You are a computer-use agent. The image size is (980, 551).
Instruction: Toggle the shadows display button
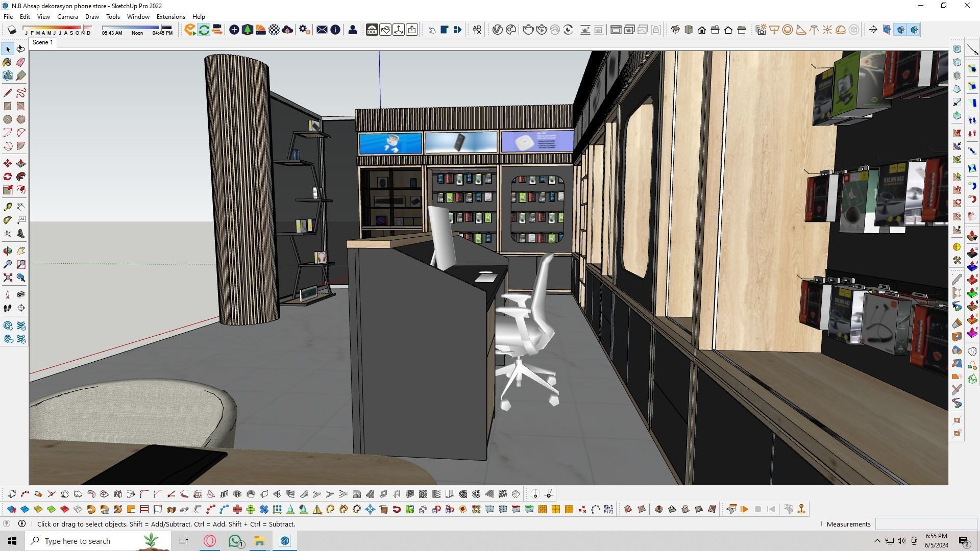pyautogui.click(x=12, y=30)
